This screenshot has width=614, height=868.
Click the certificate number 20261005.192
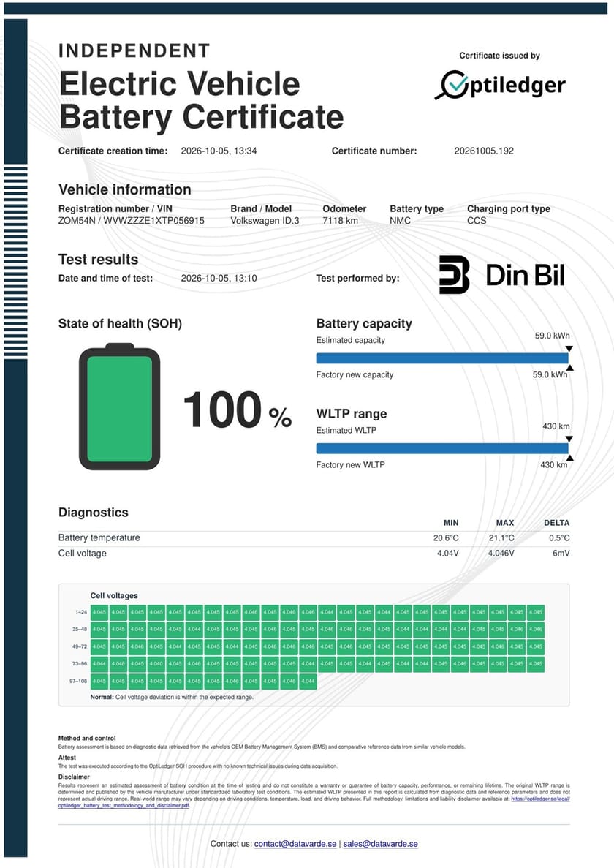(484, 151)
